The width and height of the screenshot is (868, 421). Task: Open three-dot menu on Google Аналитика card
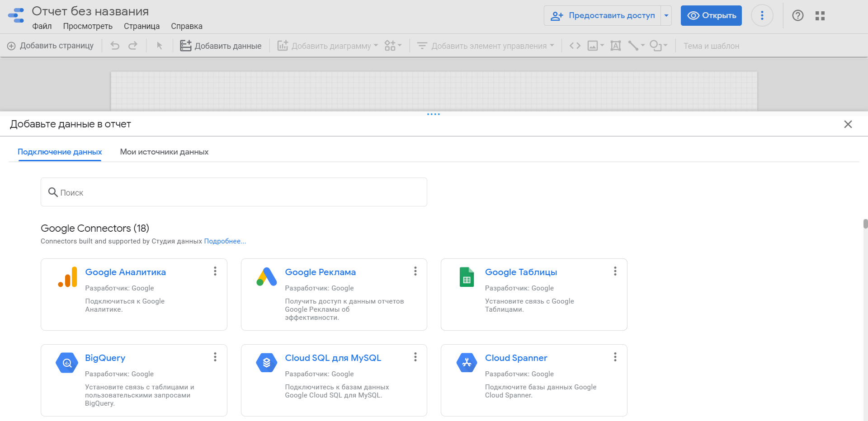click(215, 271)
